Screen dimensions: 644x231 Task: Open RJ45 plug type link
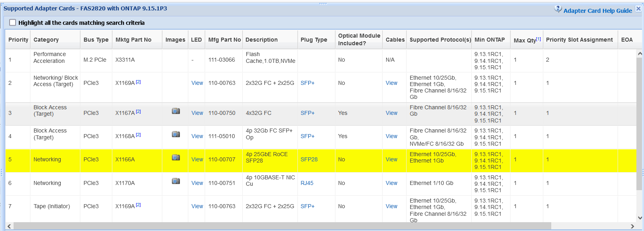(x=307, y=183)
